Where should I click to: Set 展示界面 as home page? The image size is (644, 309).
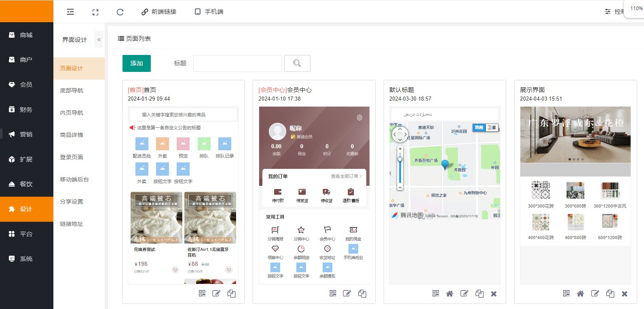pos(580,294)
